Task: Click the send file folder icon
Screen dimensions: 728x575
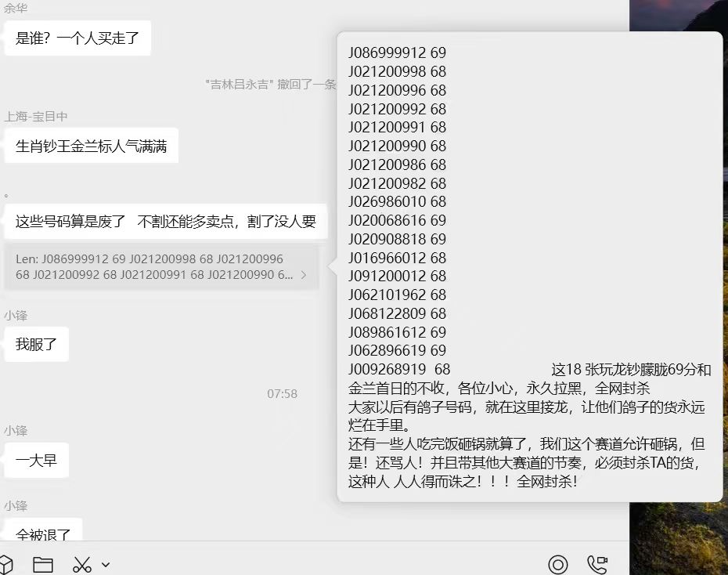Action: (x=43, y=564)
